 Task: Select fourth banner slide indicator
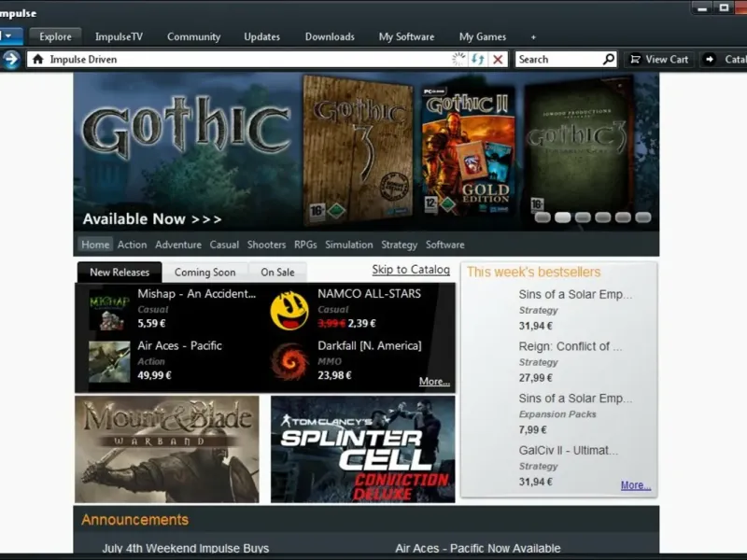(x=602, y=217)
